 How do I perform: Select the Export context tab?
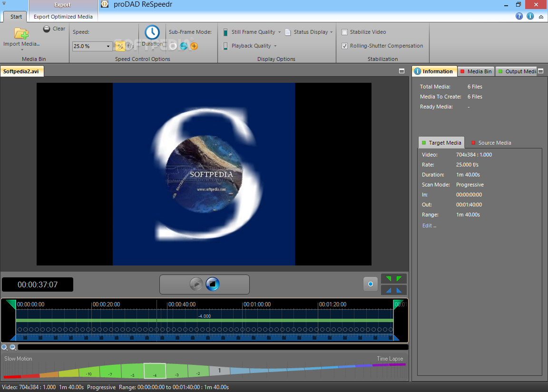[63, 5]
